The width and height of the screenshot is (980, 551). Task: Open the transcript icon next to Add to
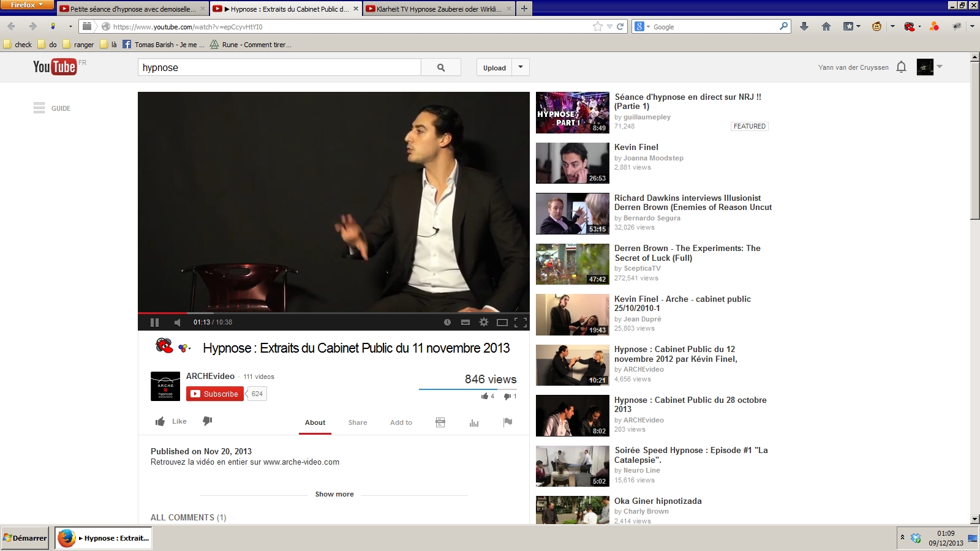[x=440, y=422]
